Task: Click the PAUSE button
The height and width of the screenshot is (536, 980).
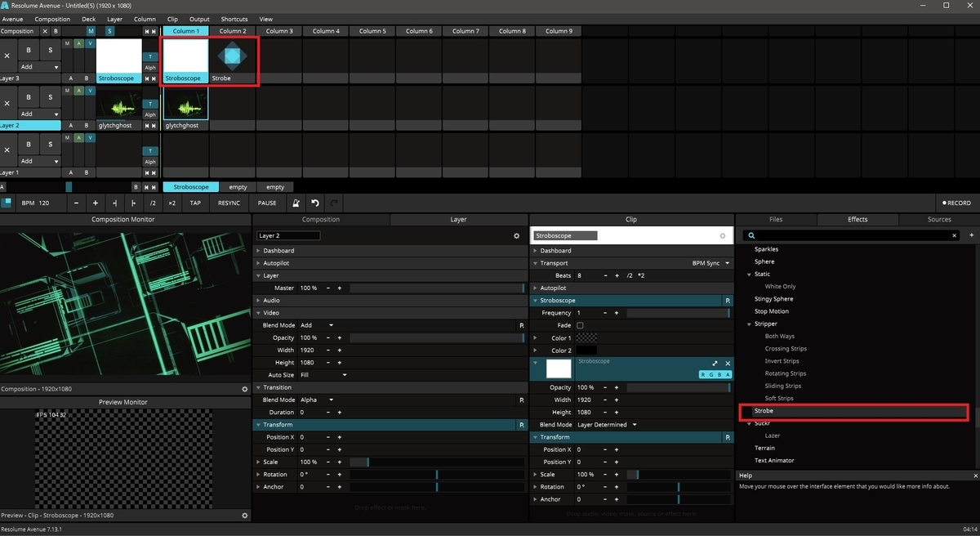Action: click(x=267, y=203)
